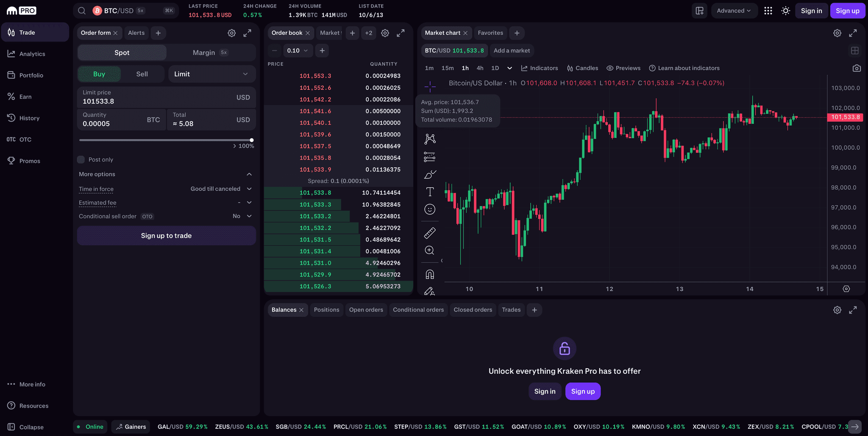The image size is (868, 436).
Task: Expand the Advanced menu in the header
Action: pos(734,11)
